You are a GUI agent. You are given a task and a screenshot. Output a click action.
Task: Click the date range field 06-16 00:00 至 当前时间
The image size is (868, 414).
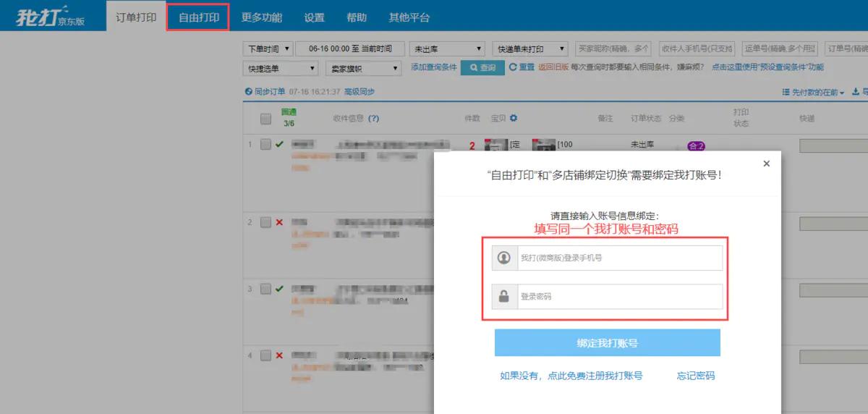pyautogui.click(x=350, y=48)
